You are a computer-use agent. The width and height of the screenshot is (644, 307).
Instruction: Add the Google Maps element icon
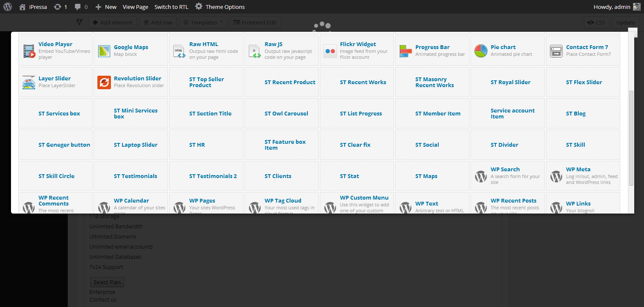pos(104,51)
